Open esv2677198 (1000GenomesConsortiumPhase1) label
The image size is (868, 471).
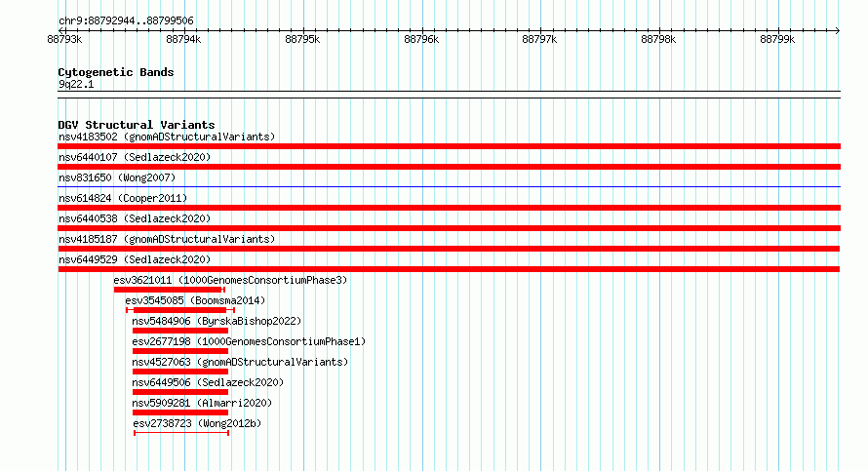tap(249, 341)
